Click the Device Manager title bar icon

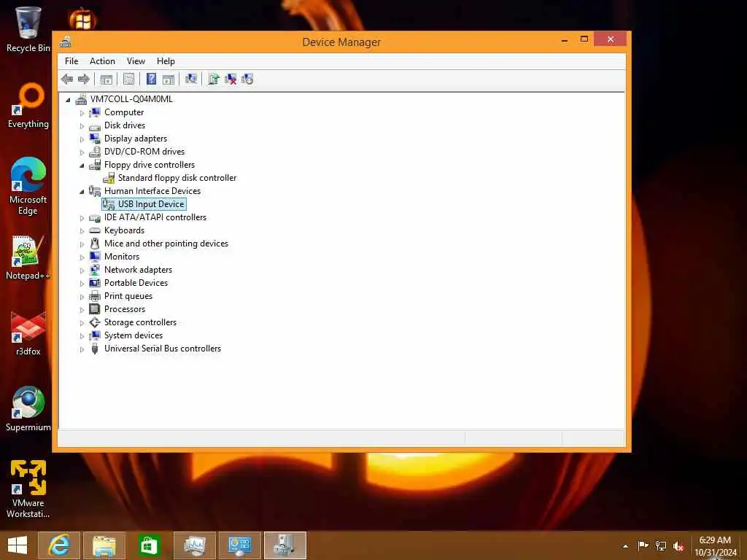65,42
